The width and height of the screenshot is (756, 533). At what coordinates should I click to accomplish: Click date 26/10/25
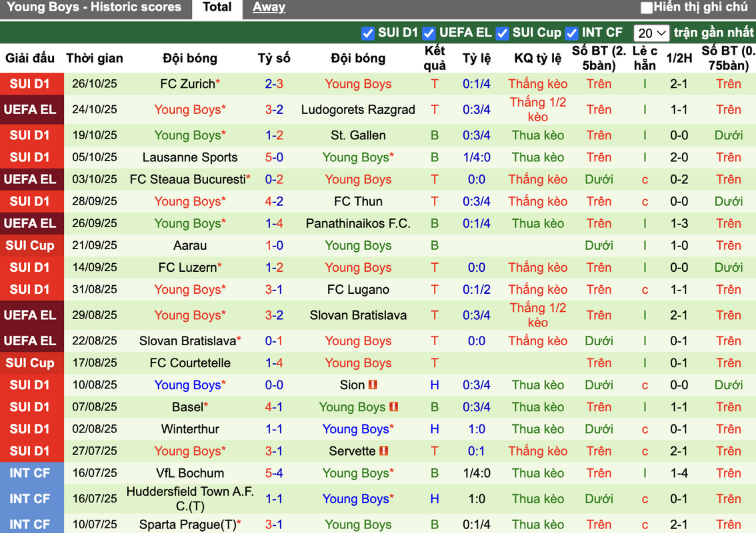(x=95, y=84)
